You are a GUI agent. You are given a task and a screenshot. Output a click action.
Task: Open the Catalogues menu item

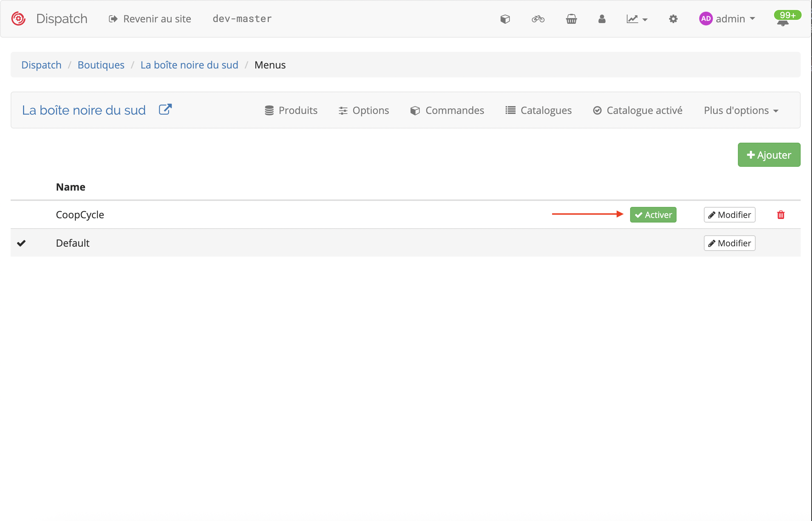point(539,110)
